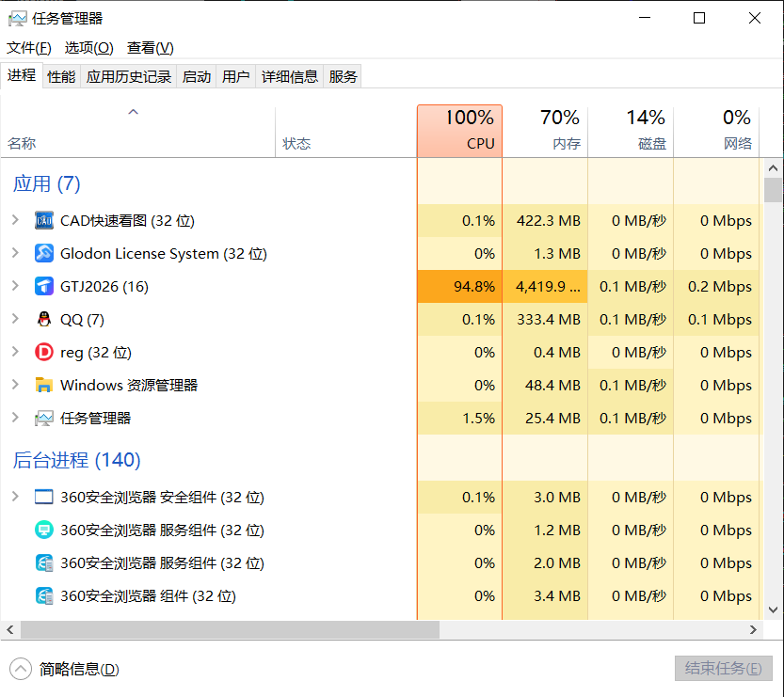Click the 360安全浏览器 安全组件 icon
The width and height of the screenshot is (784, 697).
coord(44,498)
